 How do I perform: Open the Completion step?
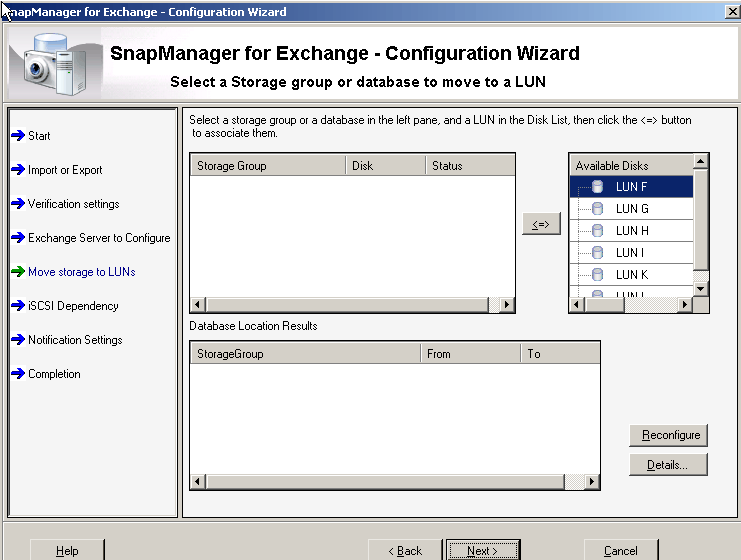[x=54, y=374]
